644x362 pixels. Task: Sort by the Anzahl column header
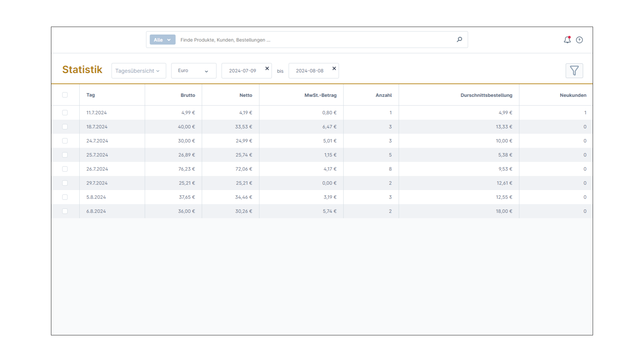coord(384,95)
